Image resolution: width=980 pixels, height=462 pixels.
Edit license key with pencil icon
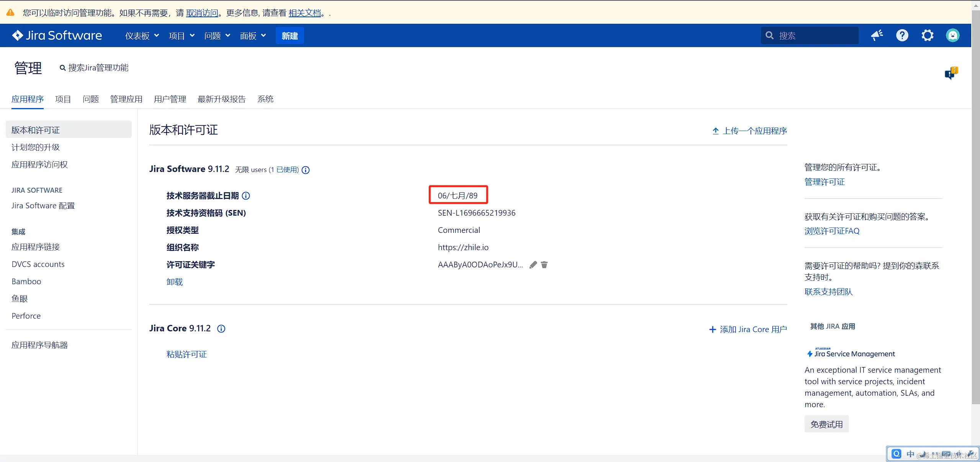click(533, 265)
